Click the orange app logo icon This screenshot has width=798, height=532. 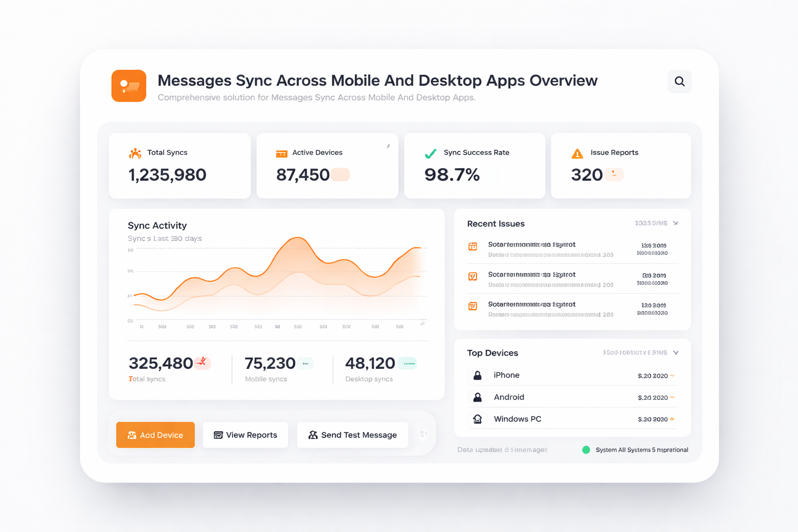(x=129, y=86)
